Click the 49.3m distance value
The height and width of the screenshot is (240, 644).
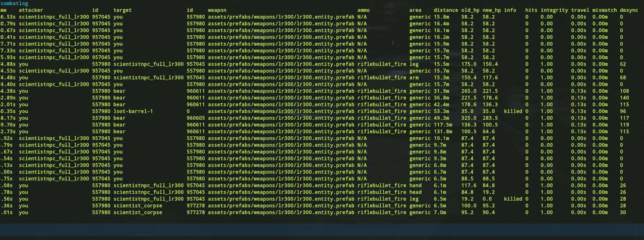441,118
